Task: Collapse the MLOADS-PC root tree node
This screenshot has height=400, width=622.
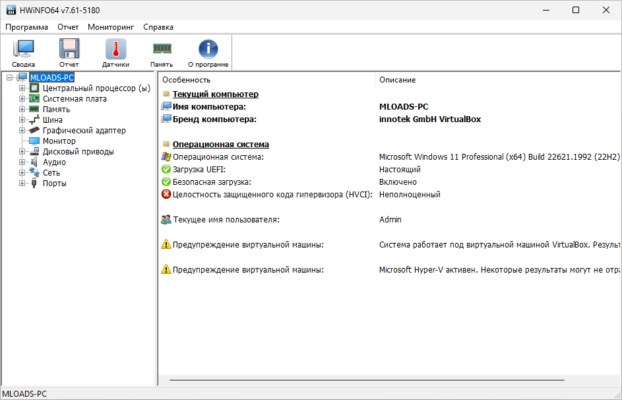Action: click(x=10, y=78)
